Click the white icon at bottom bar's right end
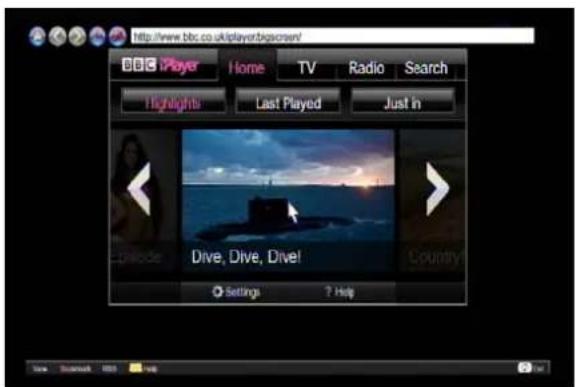The height and width of the screenshot is (387, 576). click(524, 368)
